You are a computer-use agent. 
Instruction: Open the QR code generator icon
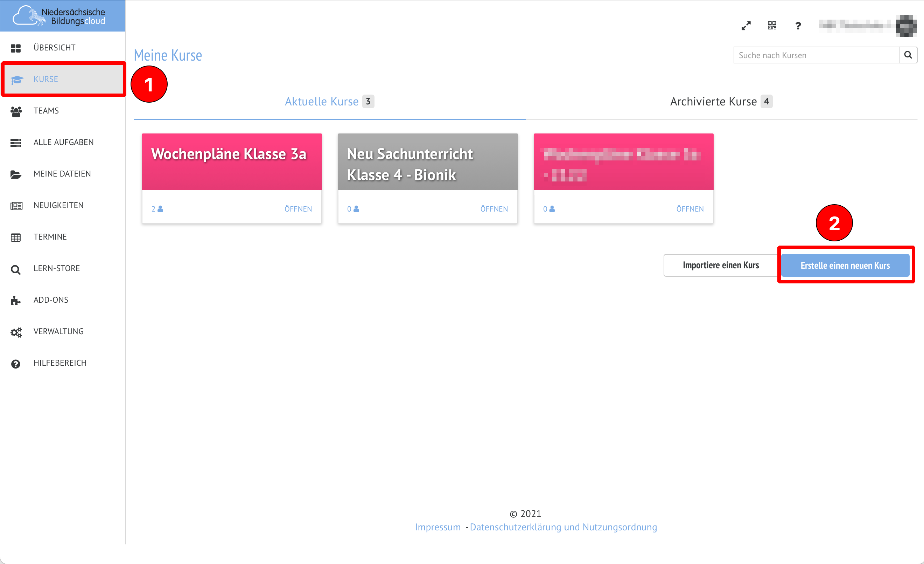(772, 26)
